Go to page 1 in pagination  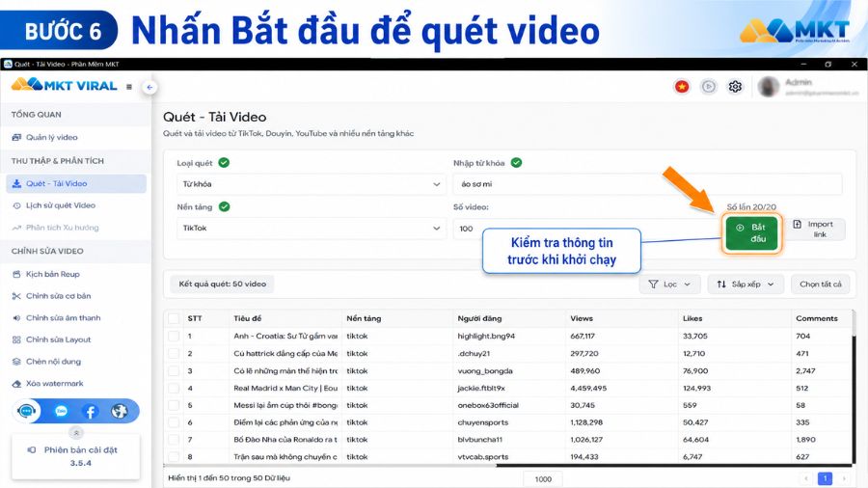[825, 478]
